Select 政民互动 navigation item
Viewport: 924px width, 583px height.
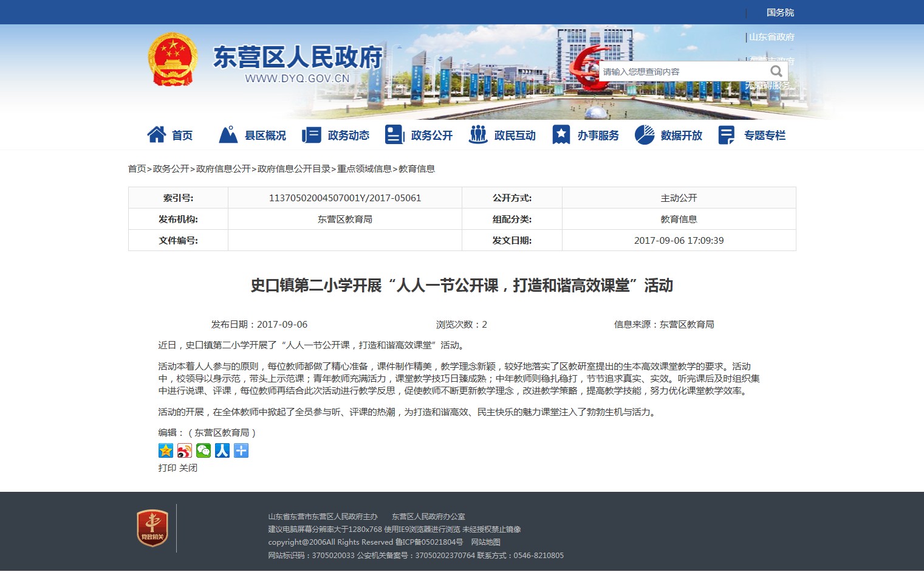502,135
